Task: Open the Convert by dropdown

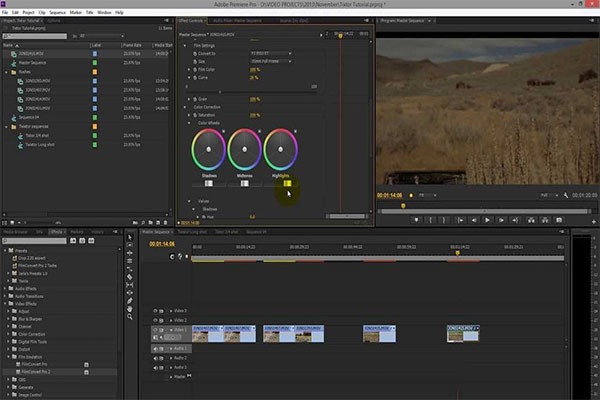Action: [x=271, y=53]
